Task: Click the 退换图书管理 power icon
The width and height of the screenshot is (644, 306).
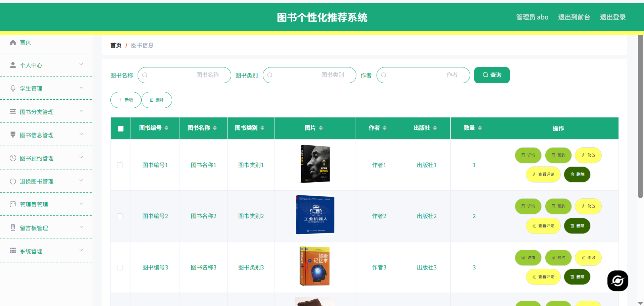Action: click(x=13, y=181)
